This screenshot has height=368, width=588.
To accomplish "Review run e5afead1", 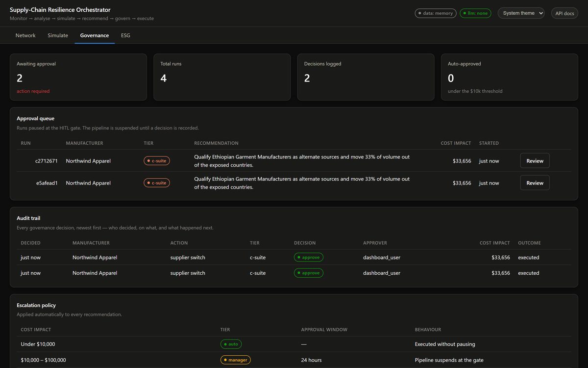I will pyautogui.click(x=535, y=183).
